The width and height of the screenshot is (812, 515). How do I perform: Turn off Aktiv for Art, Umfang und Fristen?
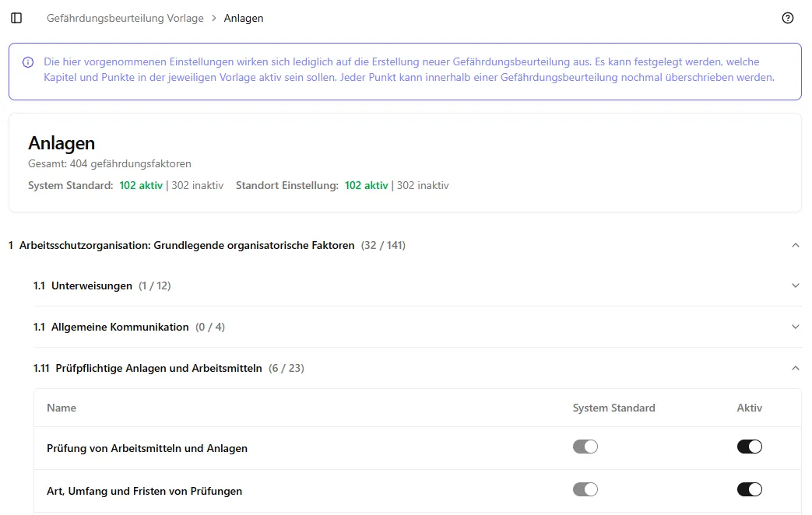[749, 489]
